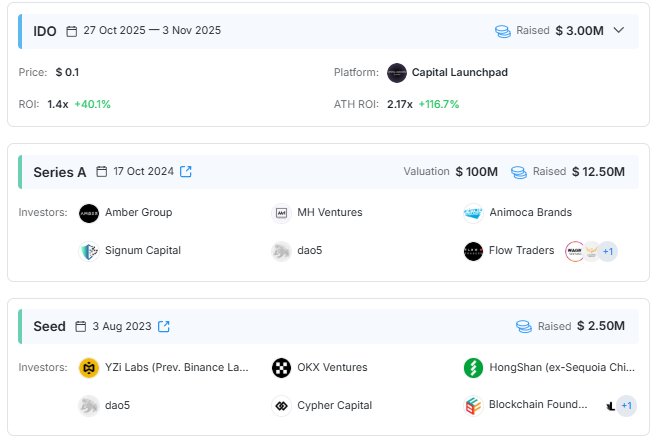Click the Series A round heading
658x444 pixels.
click(60, 172)
